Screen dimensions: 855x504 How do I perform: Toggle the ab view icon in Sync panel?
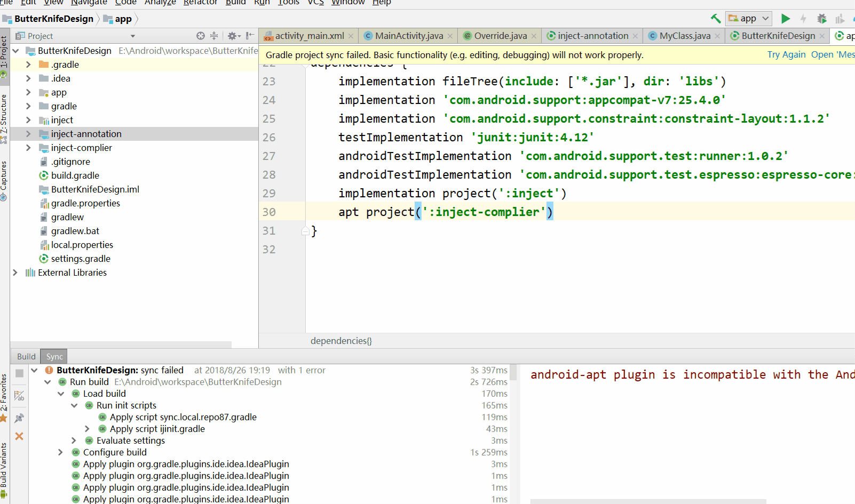pos(19,396)
